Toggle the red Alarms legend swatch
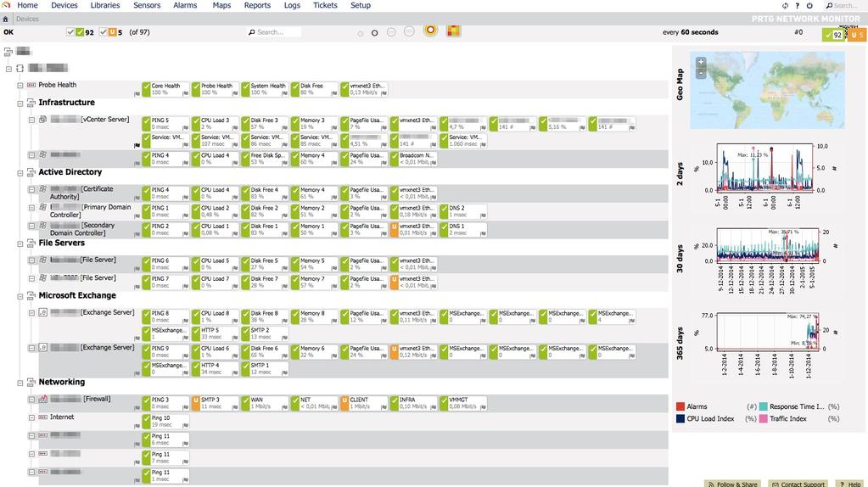The image size is (868, 487). pyautogui.click(x=680, y=406)
